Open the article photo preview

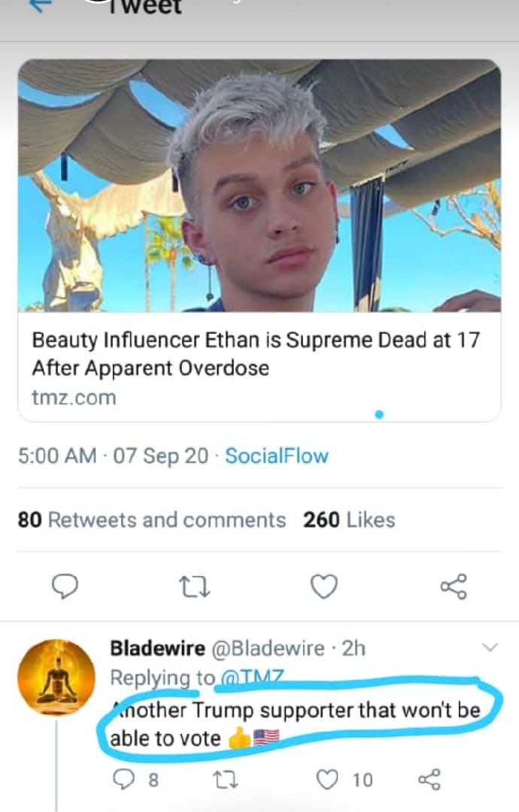coord(259,186)
